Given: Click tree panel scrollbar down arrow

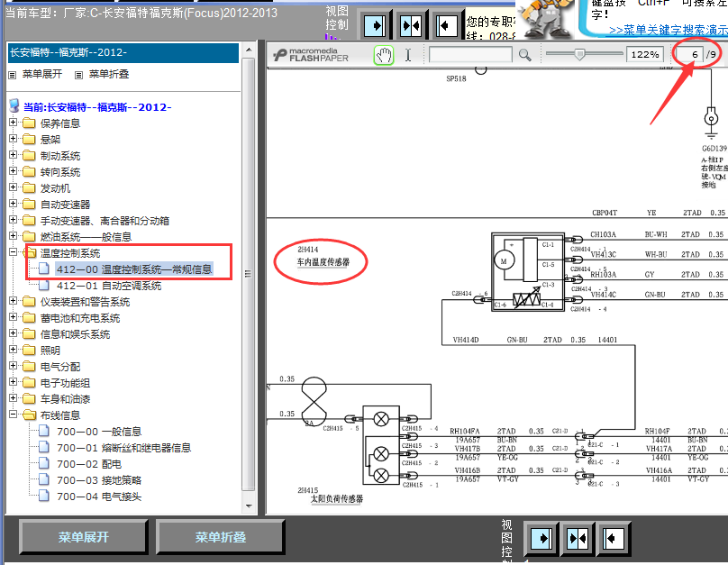Looking at the screenshot, I should click(x=249, y=506).
